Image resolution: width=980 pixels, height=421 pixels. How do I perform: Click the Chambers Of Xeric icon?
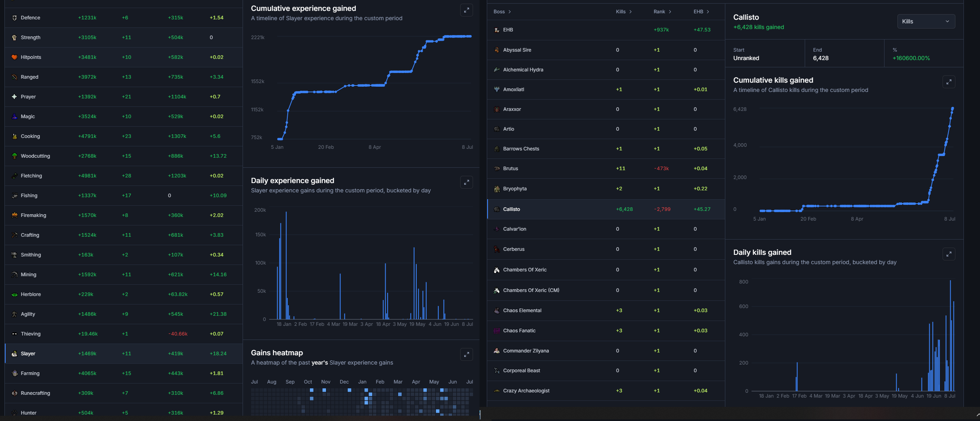(x=497, y=270)
